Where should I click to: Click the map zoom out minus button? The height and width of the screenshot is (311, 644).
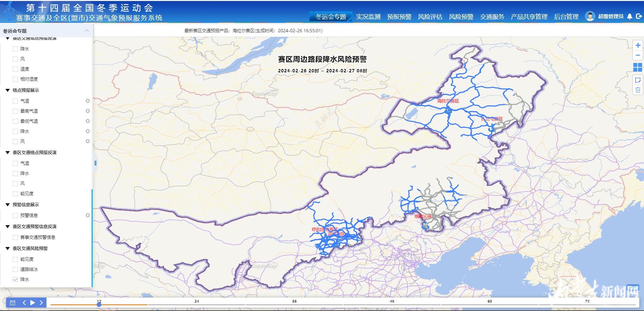click(x=638, y=55)
